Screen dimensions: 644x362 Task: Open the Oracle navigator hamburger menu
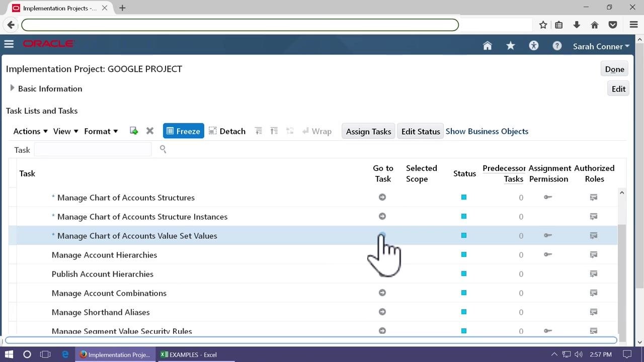[9, 44]
